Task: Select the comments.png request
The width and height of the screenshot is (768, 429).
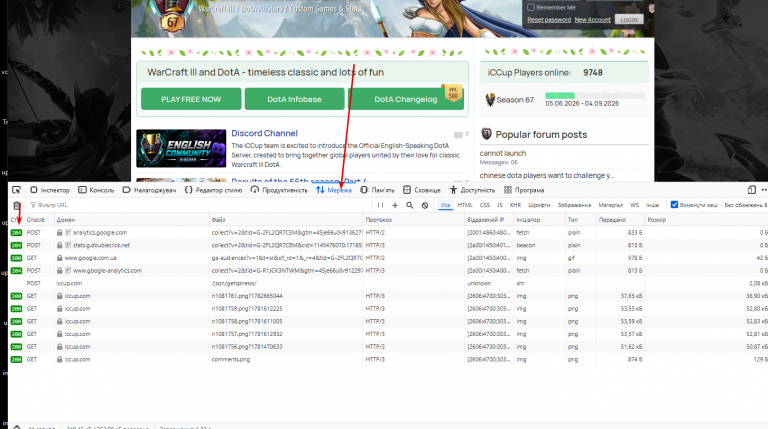Action: click(x=388, y=359)
